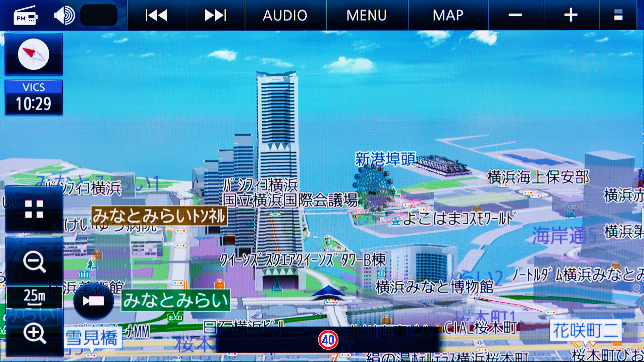Skip to previous track

tap(156, 15)
